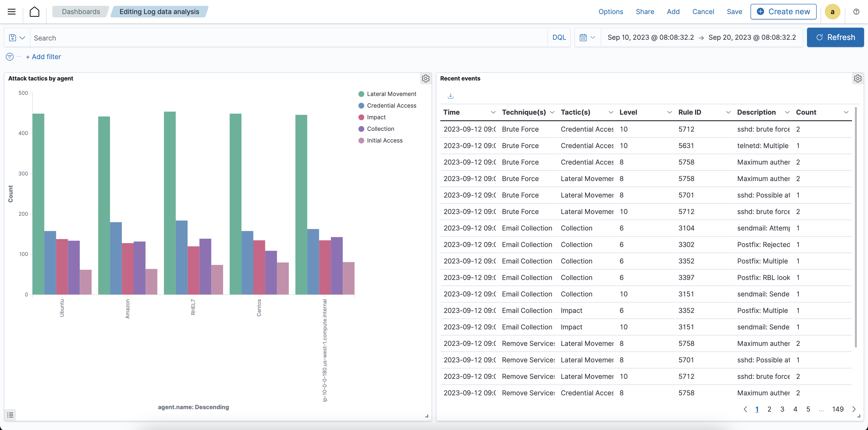Download the Recent events data
Image resolution: width=868 pixels, height=430 pixels.
point(450,96)
